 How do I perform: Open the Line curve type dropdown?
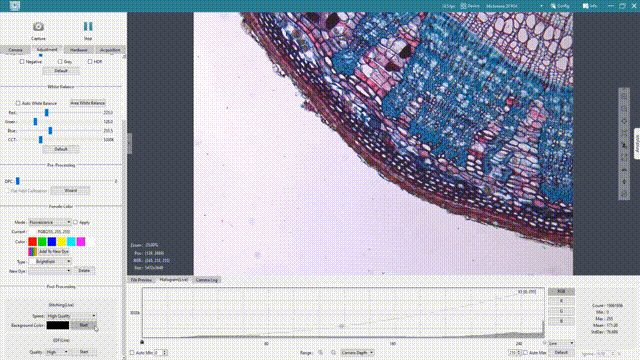tap(561, 344)
